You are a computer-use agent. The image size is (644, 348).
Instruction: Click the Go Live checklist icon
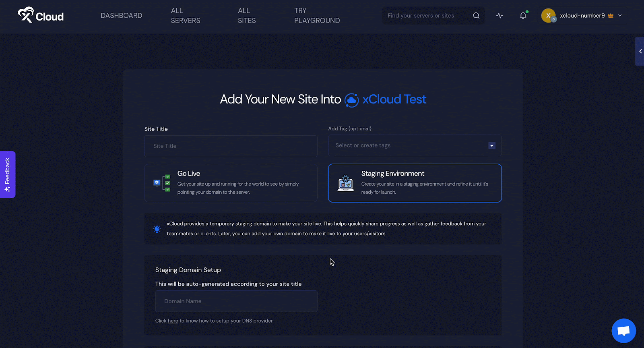point(162,183)
